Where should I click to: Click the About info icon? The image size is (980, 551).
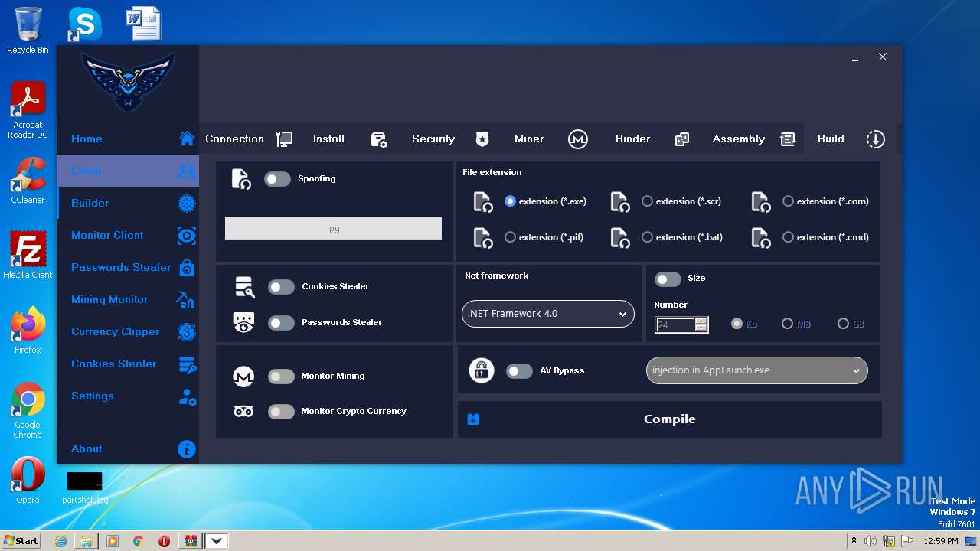pos(187,449)
